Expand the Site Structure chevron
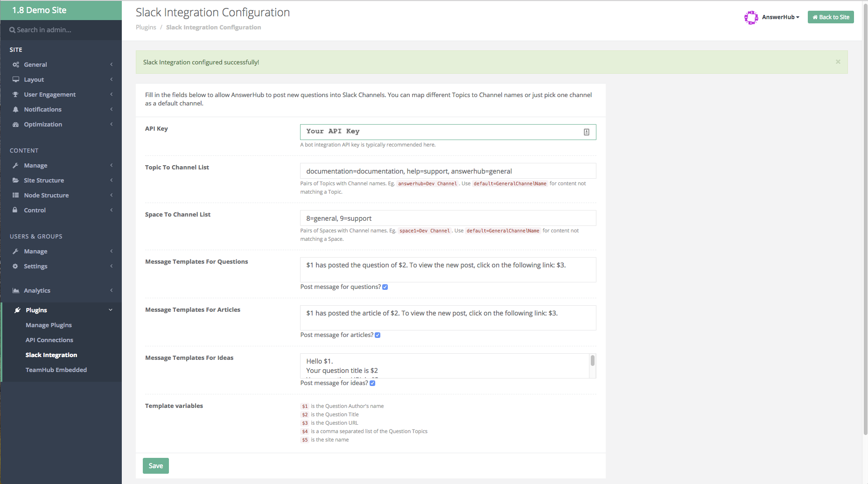 tap(112, 180)
